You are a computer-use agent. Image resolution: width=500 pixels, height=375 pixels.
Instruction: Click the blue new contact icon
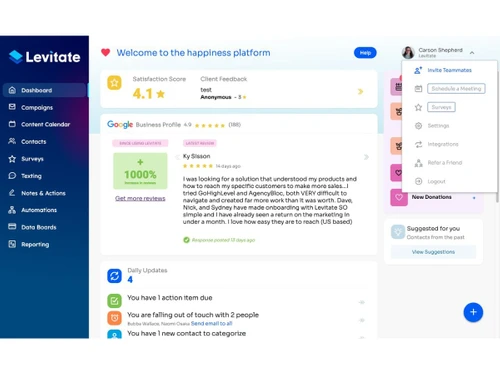(114, 334)
